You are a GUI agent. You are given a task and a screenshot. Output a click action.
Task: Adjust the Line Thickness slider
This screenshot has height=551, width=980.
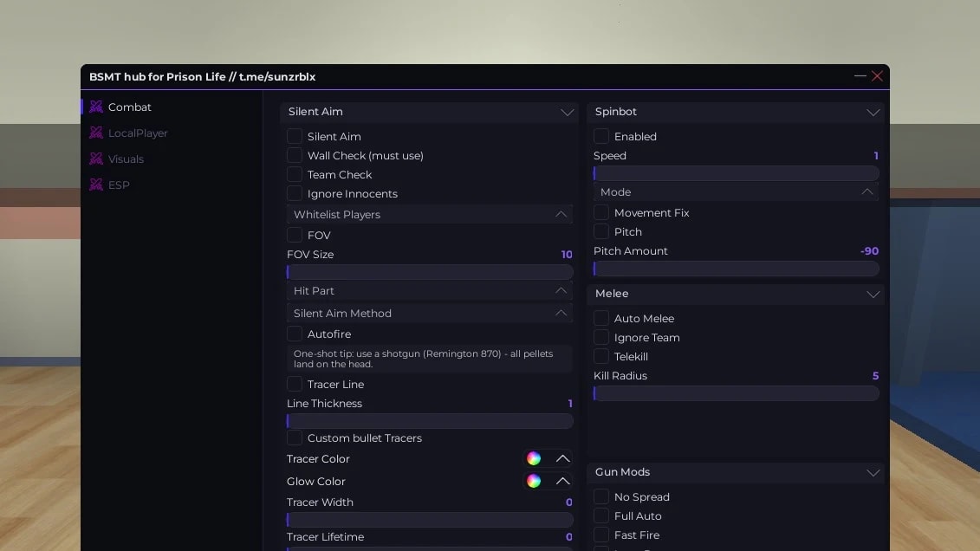[430, 421]
